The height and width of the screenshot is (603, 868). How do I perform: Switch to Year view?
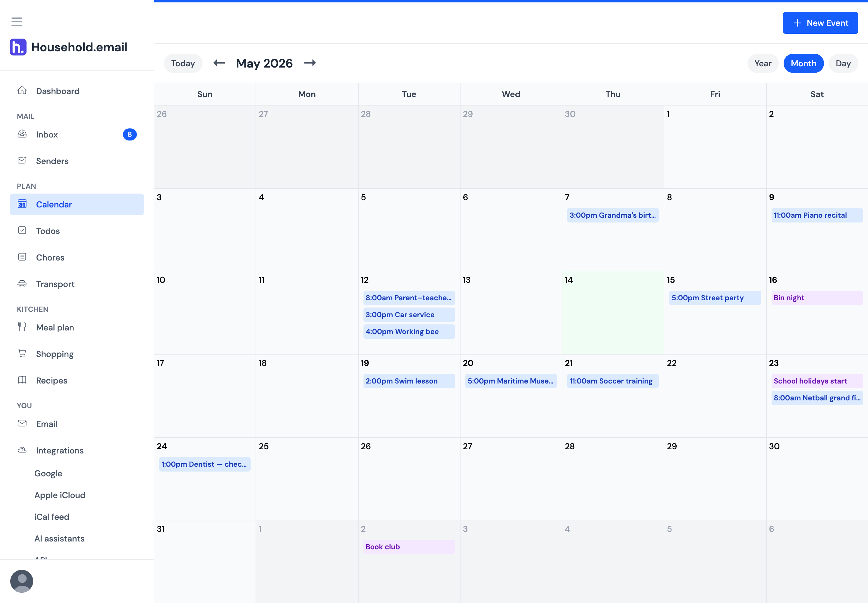coord(763,64)
